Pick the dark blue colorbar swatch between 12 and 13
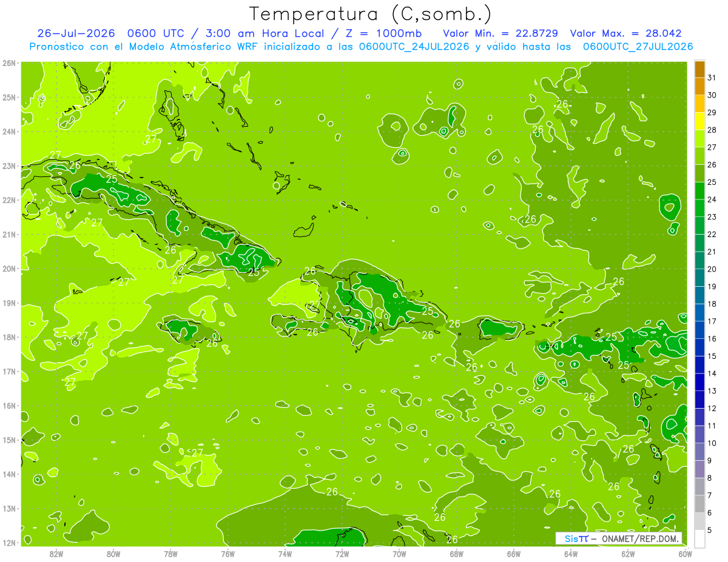This screenshot has height=562, width=728. click(x=699, y=400)
